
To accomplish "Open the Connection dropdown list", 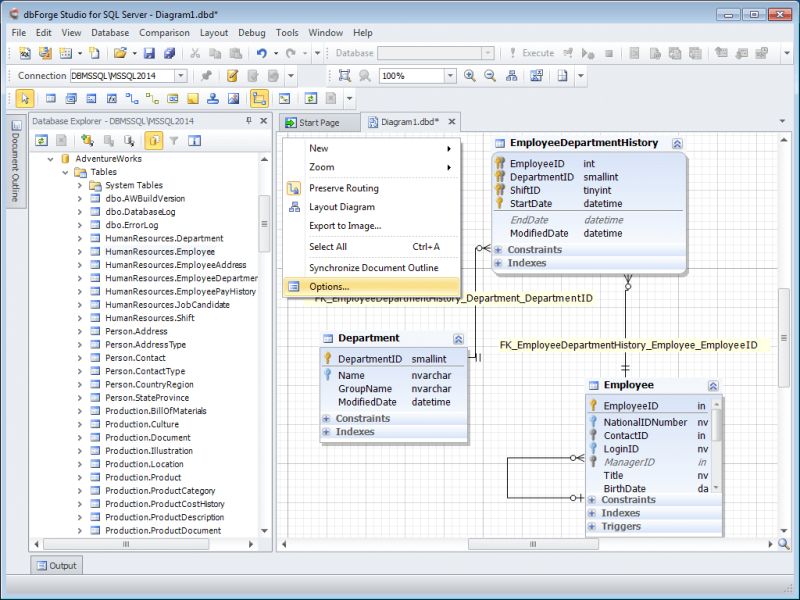I will tap(182, 75).
